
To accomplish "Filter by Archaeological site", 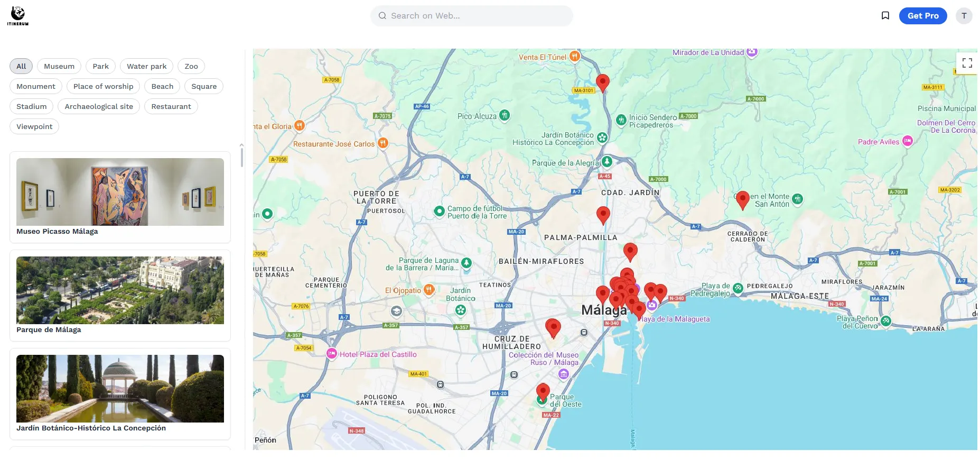I will [99, 106].
